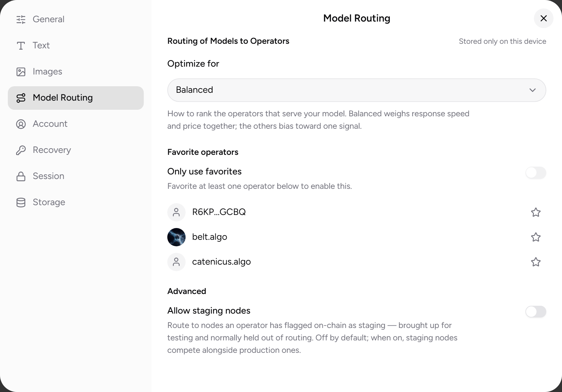Enable Allow staging nodes switch

(536, 312)
